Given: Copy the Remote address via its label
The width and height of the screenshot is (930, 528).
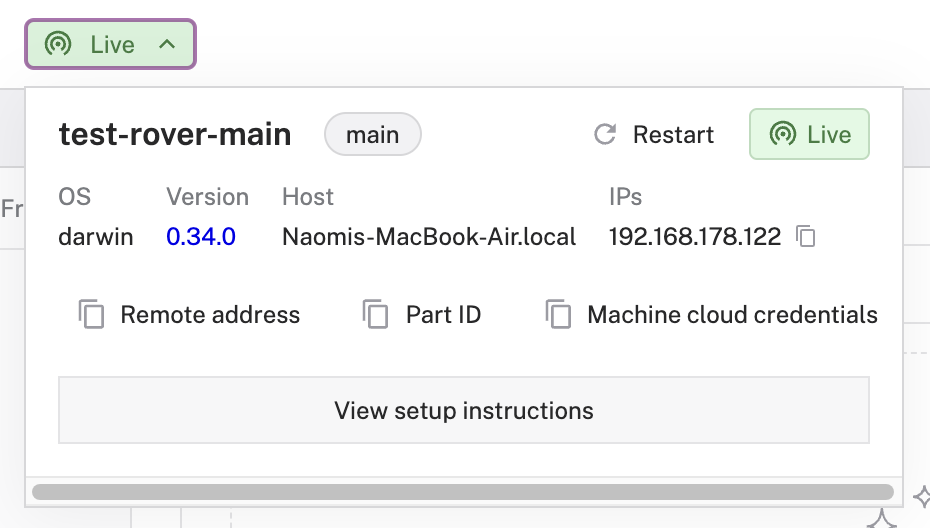Looking at the screenshot, I should coord(210,315).
